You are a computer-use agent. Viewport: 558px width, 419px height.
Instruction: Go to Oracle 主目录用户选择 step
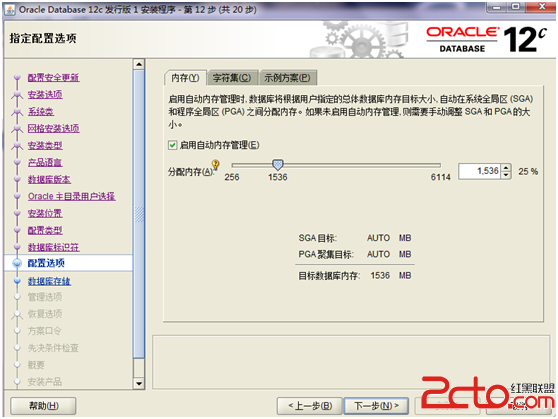click(x=72, y=197)
